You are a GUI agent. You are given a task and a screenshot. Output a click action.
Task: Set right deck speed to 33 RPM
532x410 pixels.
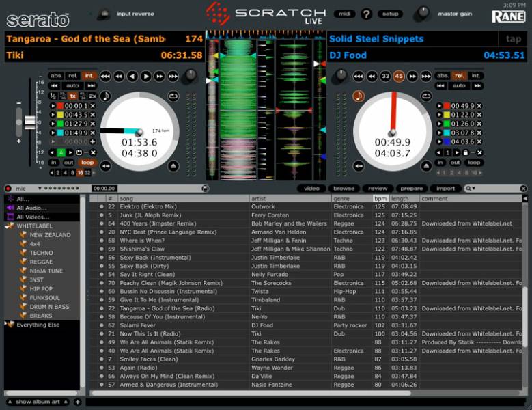(x=385, y=77)
